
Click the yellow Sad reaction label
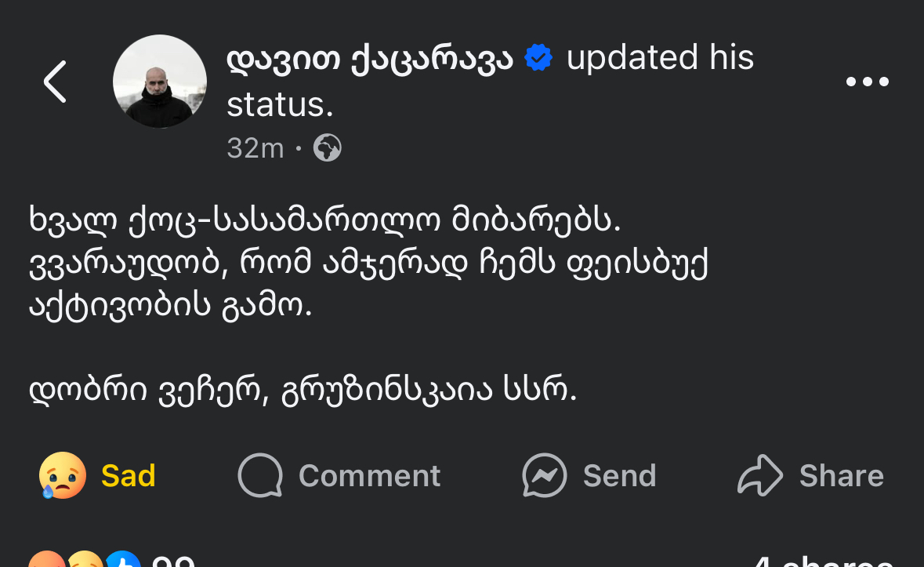(x=129, y=476)
